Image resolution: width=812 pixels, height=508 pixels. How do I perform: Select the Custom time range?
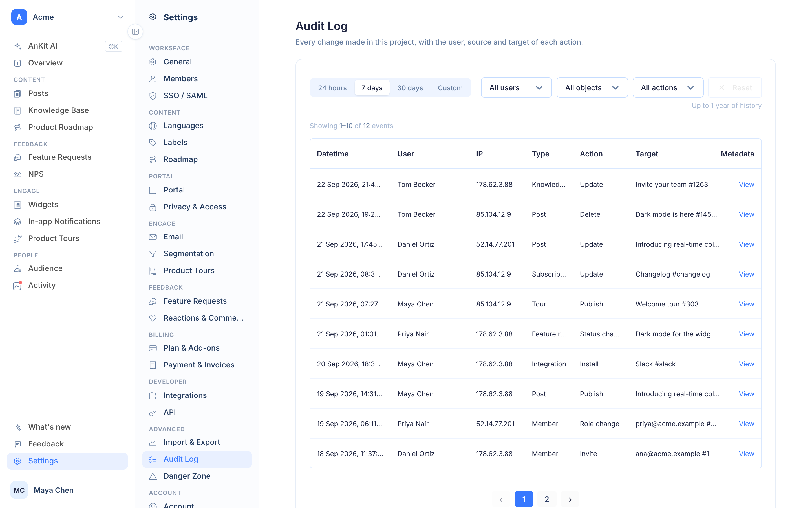pyautogui.click(x=450, y=88)
